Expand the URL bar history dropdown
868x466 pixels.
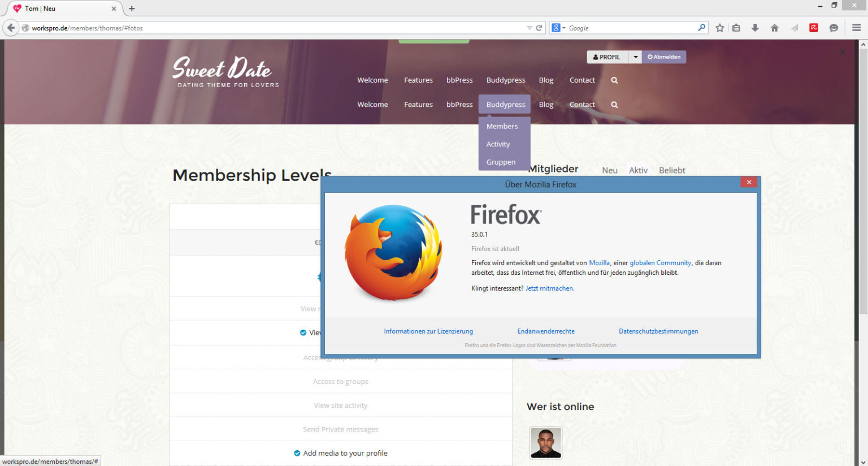[529, 28]
